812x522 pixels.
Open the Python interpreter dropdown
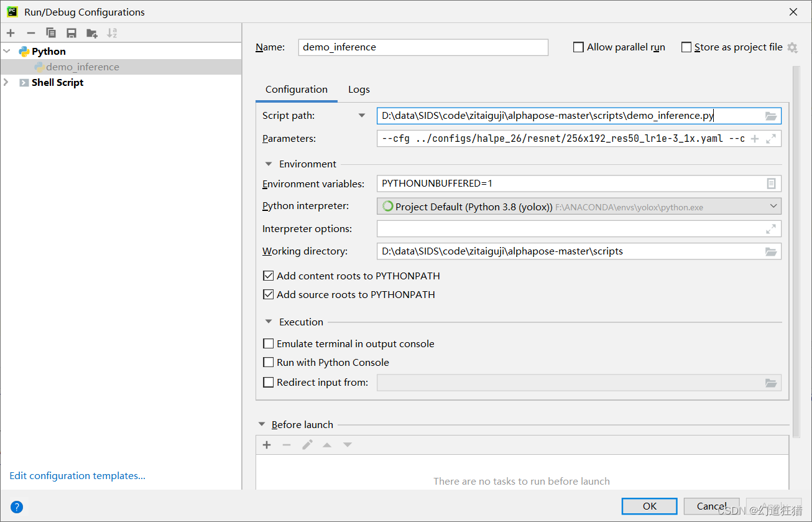tap(773, 205)
